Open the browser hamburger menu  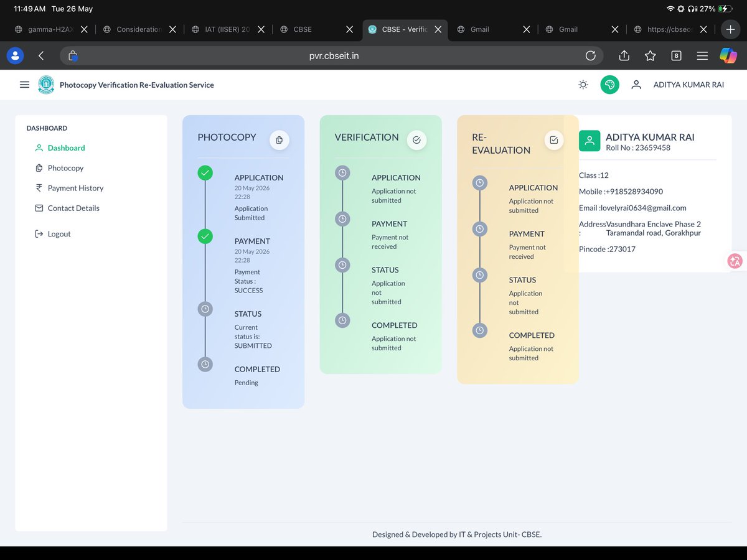(x=702, y=55)
